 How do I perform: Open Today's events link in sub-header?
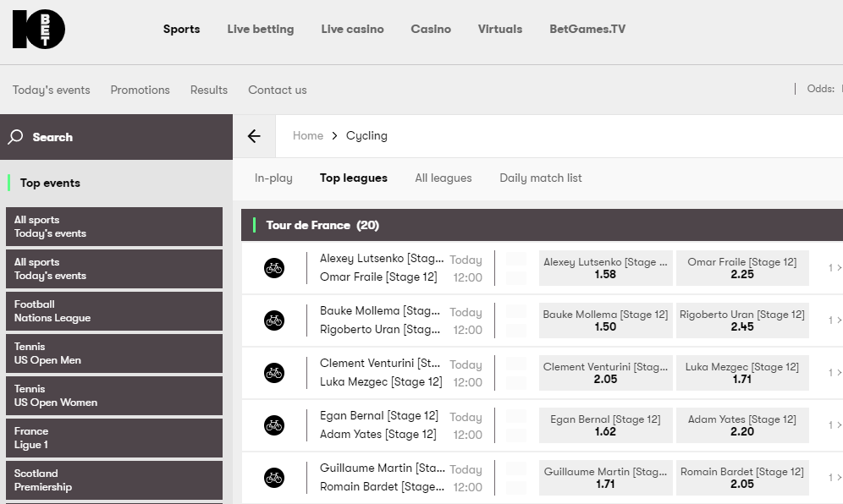[x=52, y=90]
